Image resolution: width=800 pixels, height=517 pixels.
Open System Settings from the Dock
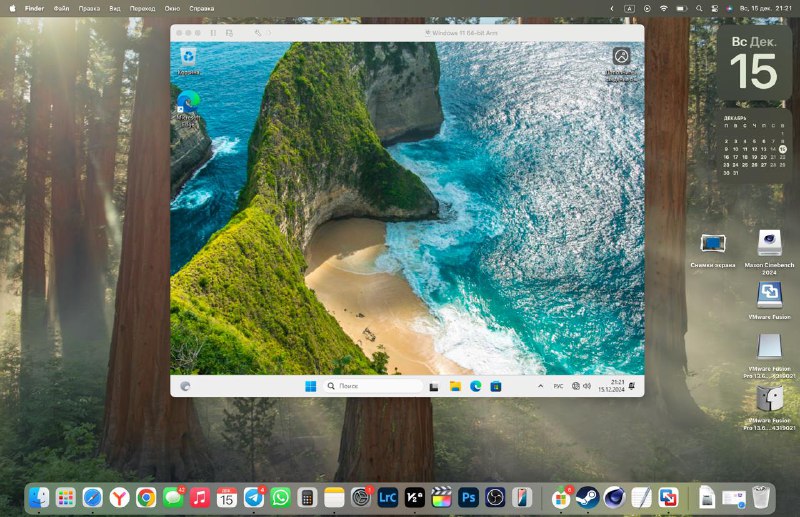361,498
